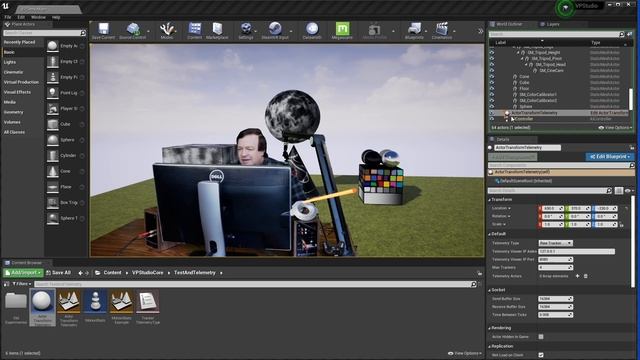Click the Add/Import button
The width and height of the screenshot is (640, 360).
tap(23, 273)
